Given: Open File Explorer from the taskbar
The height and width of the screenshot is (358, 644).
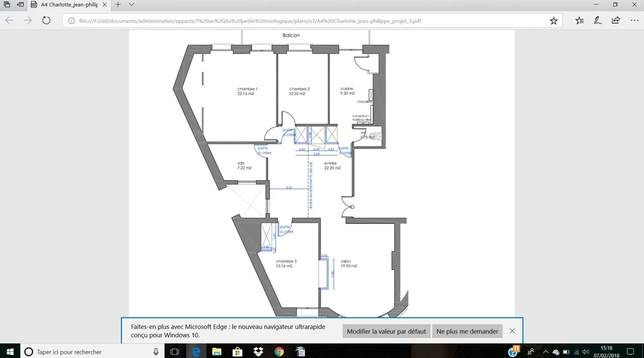Looking at the screenshot, I should click(x=217, y=352).
